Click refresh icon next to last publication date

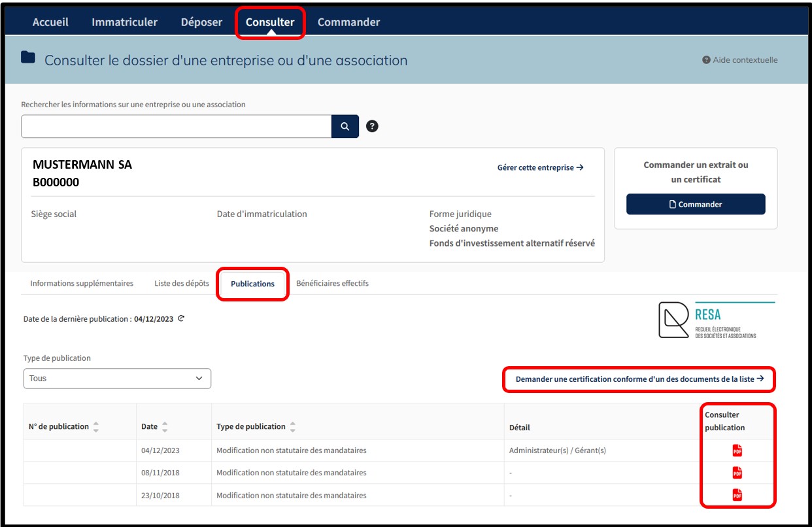pos(181,319)
